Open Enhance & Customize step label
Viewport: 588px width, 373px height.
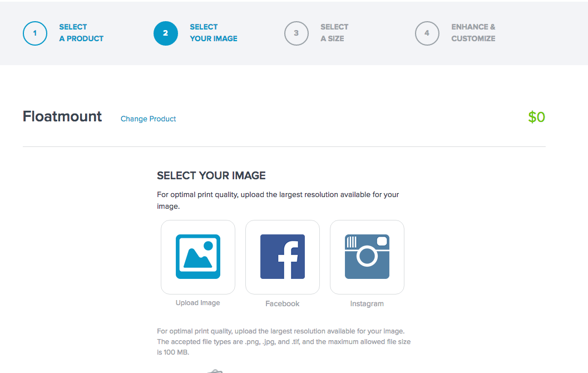tap(473, 33)
